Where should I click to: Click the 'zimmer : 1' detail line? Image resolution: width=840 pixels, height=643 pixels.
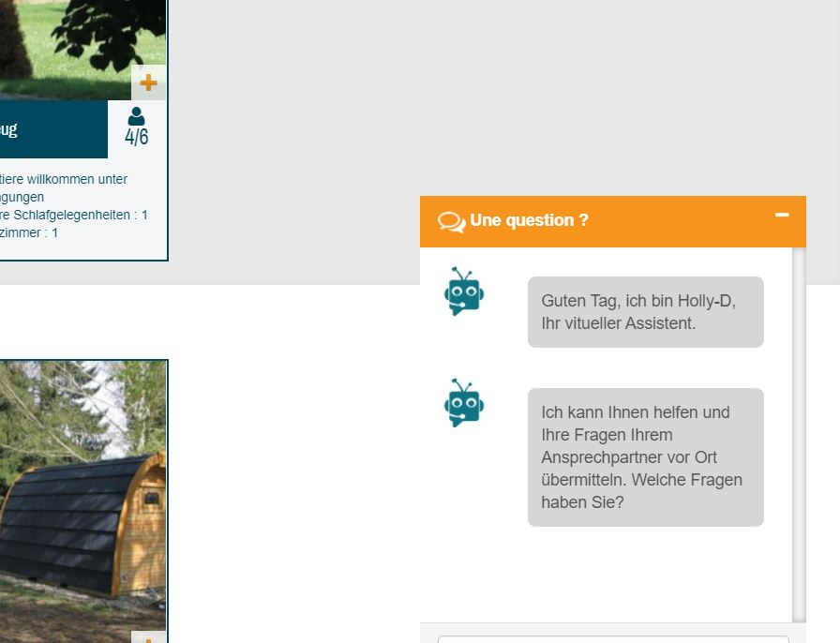29,232
